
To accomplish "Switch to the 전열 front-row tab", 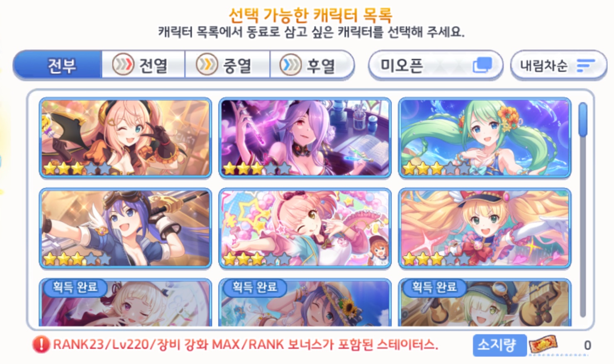I will click(x=143, y=65).
